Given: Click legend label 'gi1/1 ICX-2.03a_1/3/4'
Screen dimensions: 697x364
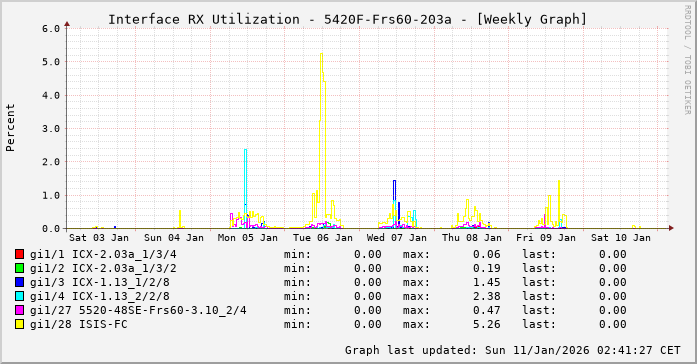Looking at the screenshot, I should pos(103,254).
